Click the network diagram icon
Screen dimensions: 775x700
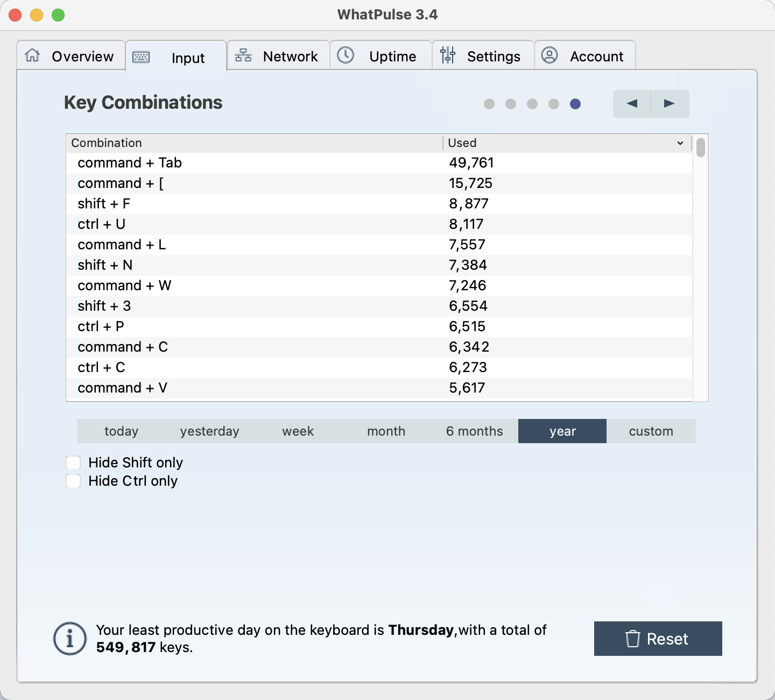[x=243, y=55]
